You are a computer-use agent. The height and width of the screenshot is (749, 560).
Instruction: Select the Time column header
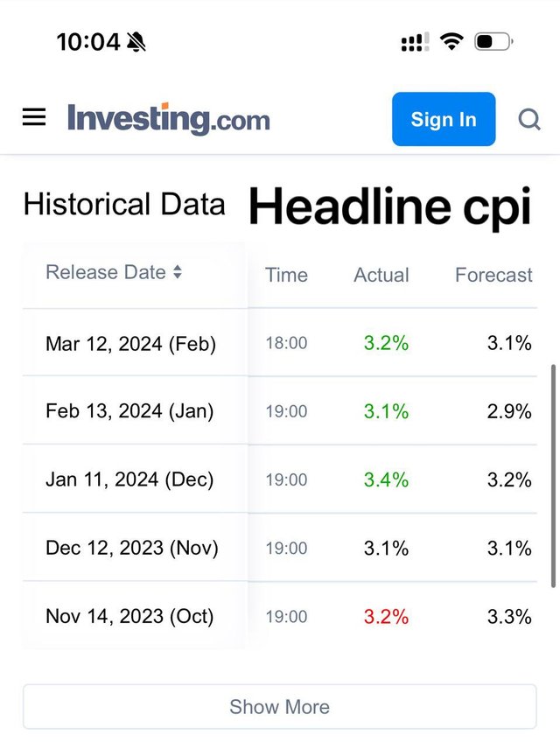[x=286, y=275]
